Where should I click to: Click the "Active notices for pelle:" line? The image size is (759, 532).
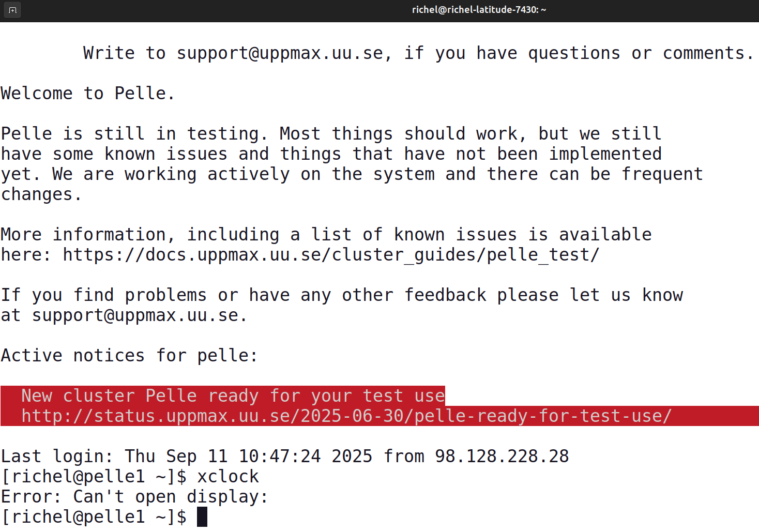(129, 356)
